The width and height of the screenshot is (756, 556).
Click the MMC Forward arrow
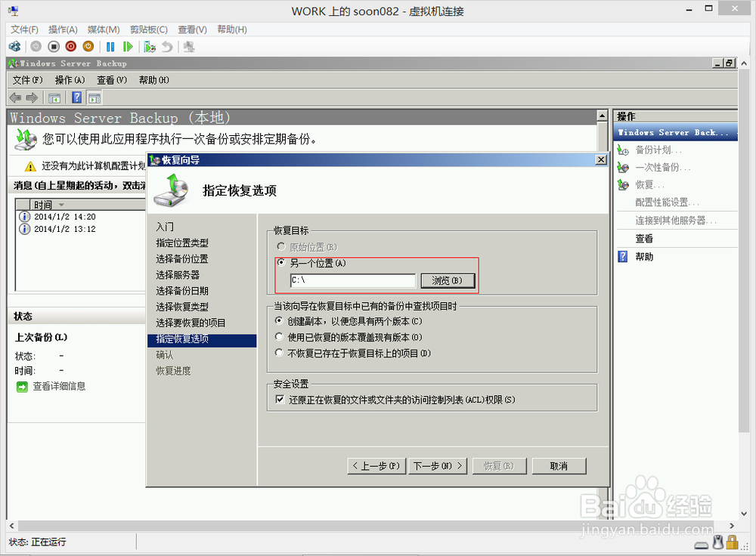(32, 97)
